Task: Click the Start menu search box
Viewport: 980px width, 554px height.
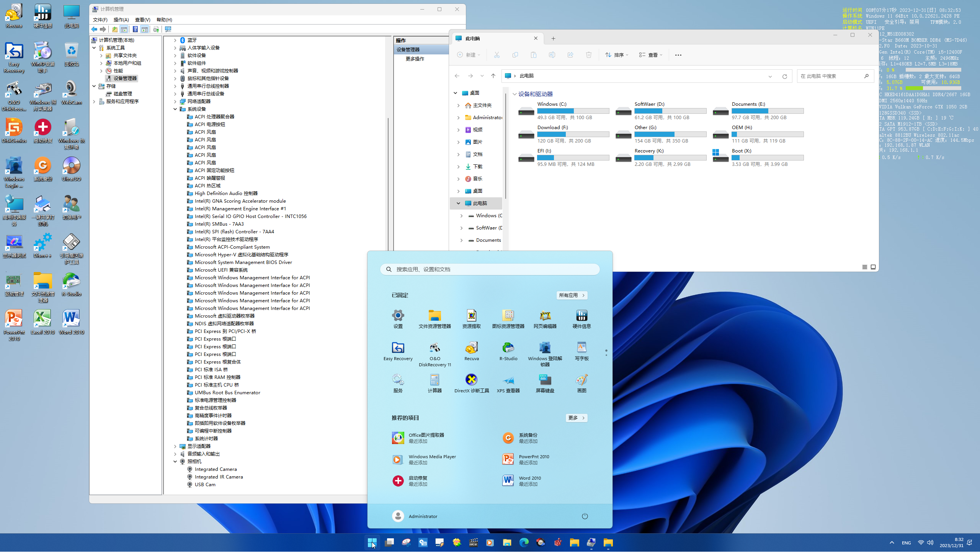Action: pyautogui.click(x=490, y=269)
